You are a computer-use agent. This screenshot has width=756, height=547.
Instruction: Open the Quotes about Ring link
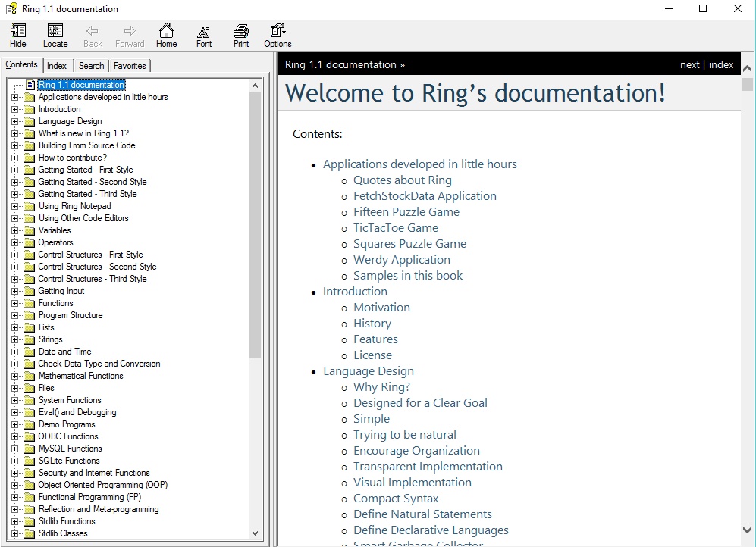point(403,180)
